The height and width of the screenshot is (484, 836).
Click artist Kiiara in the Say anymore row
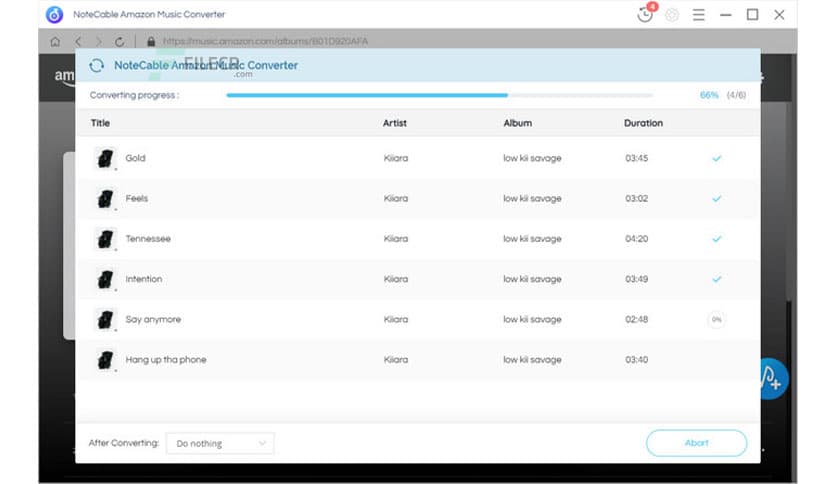click(x=396, y=319)
